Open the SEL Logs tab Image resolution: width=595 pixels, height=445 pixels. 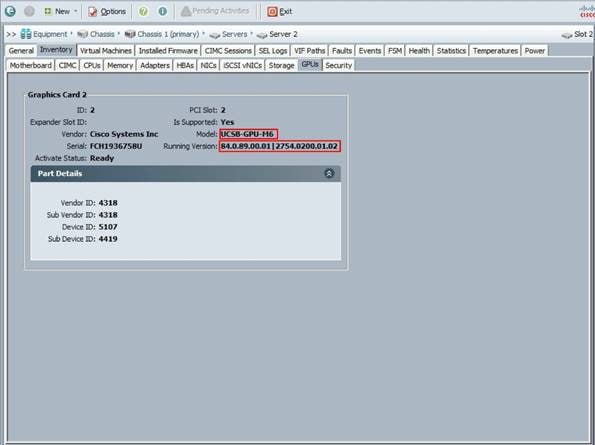click(x=273, y=51)
